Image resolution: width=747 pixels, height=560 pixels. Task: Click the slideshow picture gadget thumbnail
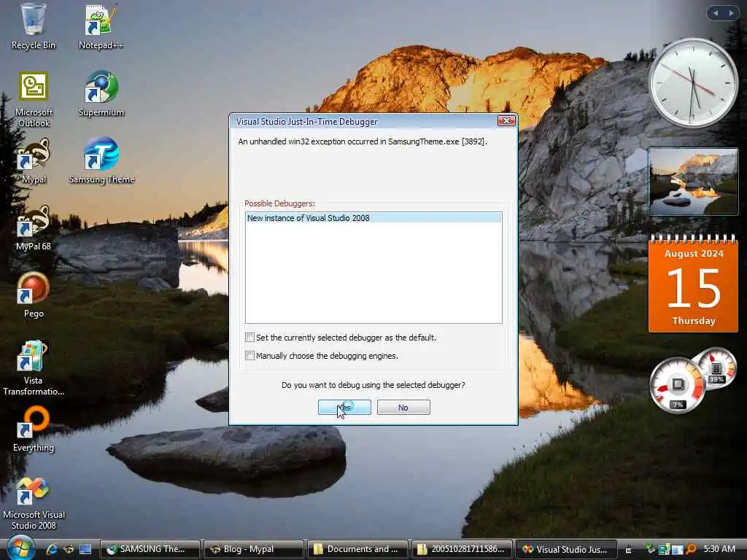tap(693, 182)
